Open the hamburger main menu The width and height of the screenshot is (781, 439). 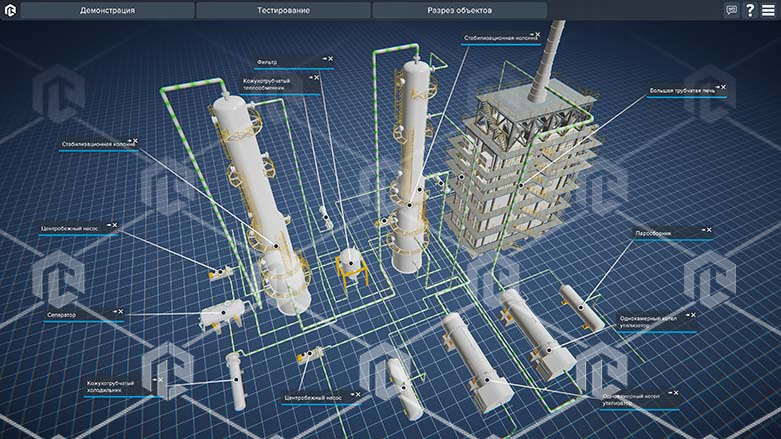[768, 10]
